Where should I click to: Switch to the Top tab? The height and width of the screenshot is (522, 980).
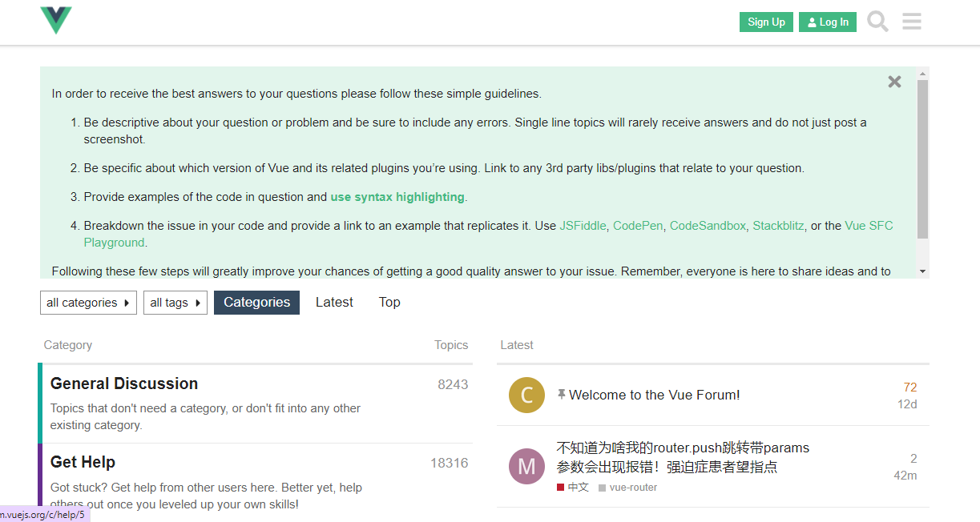[x=389, y=303]
